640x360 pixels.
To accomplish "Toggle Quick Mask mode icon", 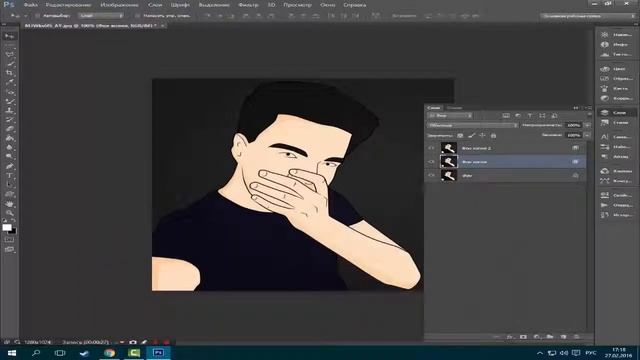I will pos(9,240).
